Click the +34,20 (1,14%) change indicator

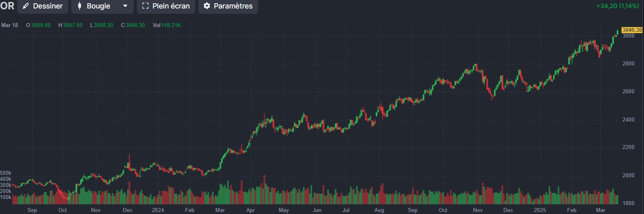pyautogui.click(x=617, y=6)
